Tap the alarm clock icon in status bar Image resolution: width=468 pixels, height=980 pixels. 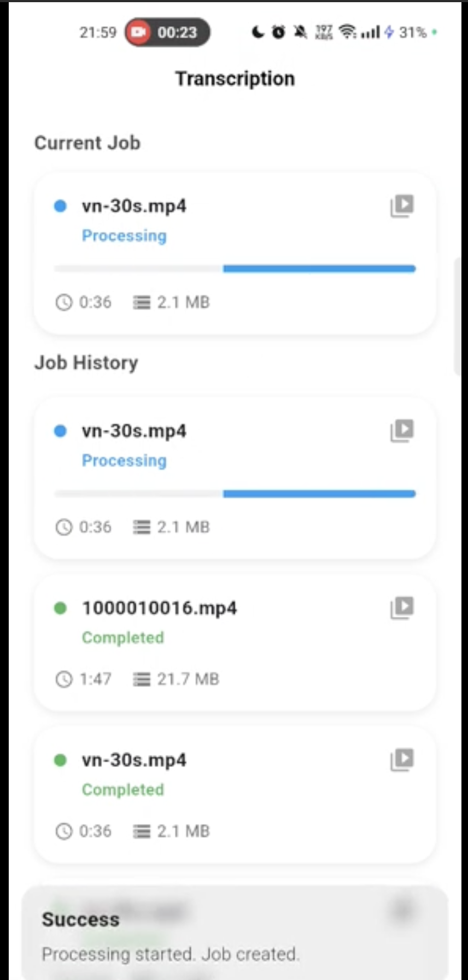(279, 32)
